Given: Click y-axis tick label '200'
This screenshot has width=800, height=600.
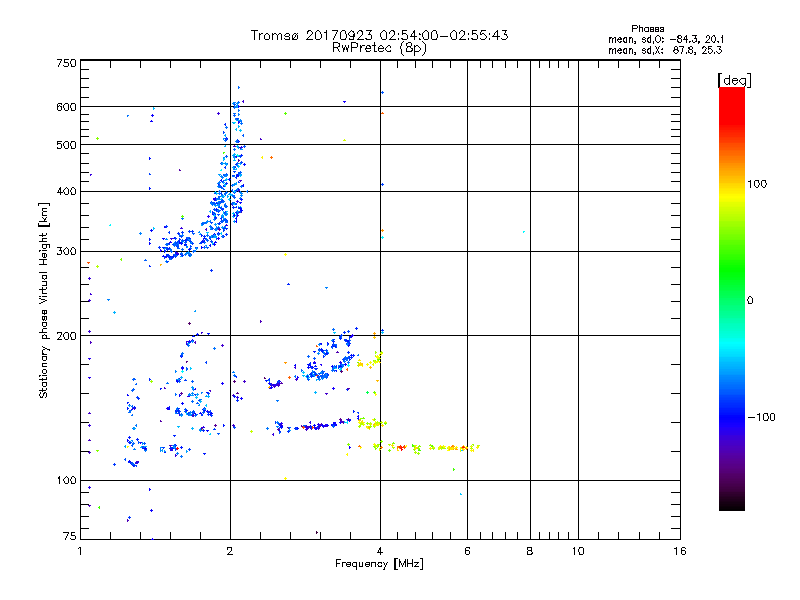Looking at the screenshot, I should 66,336.
